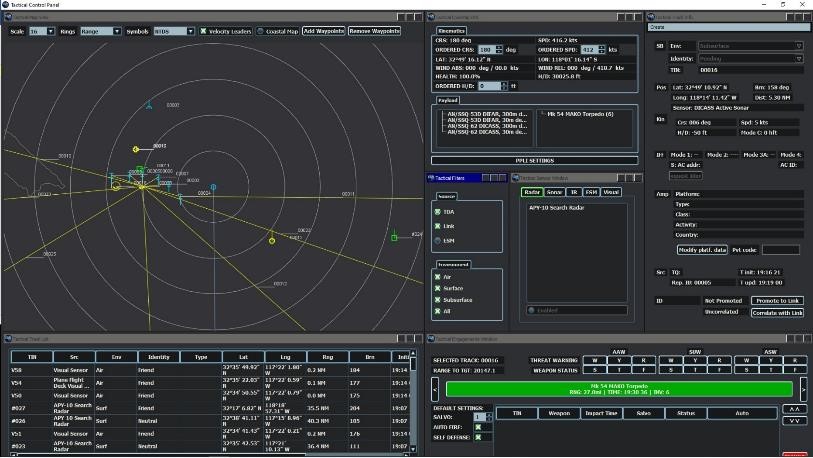Viewport: 813px width, 458px height.
Task: Select the yellow track symbol labeled 00622
Action: pos(272,240)
